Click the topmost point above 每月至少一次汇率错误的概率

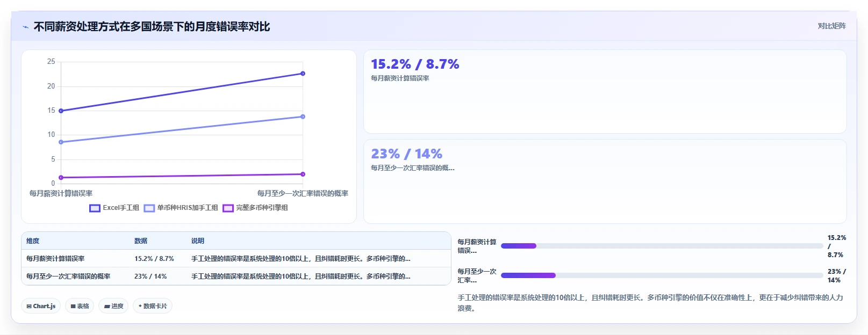pyautogui.click(x=303, y=74)
